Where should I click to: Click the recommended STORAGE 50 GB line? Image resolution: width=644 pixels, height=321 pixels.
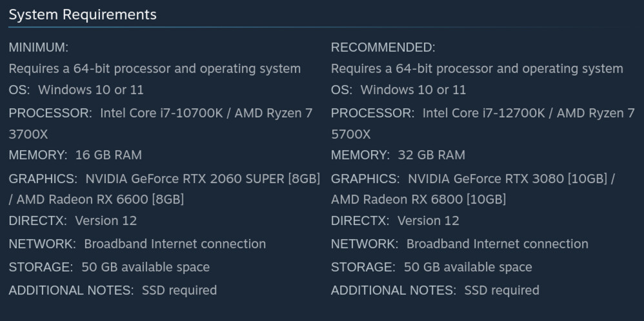(432, 267)
